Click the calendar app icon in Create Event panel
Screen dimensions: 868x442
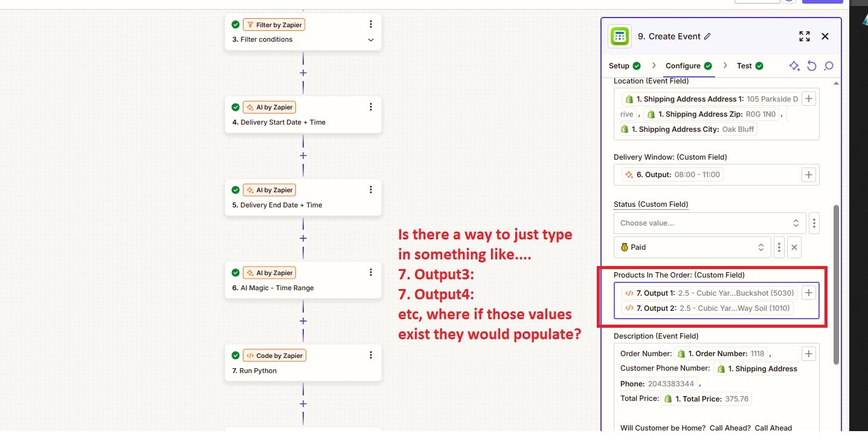click(619, 36)
